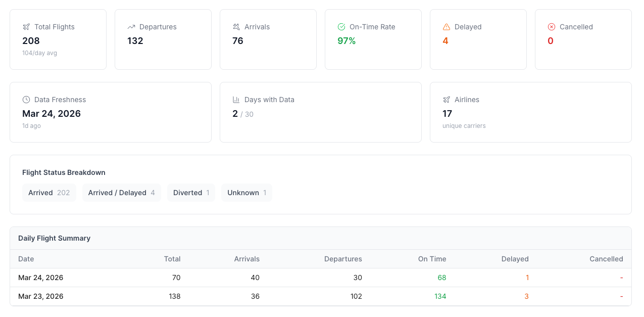Screen dimensions: 644x317
Task: Click the Days with Data chart icon
Action: (236, 100)
